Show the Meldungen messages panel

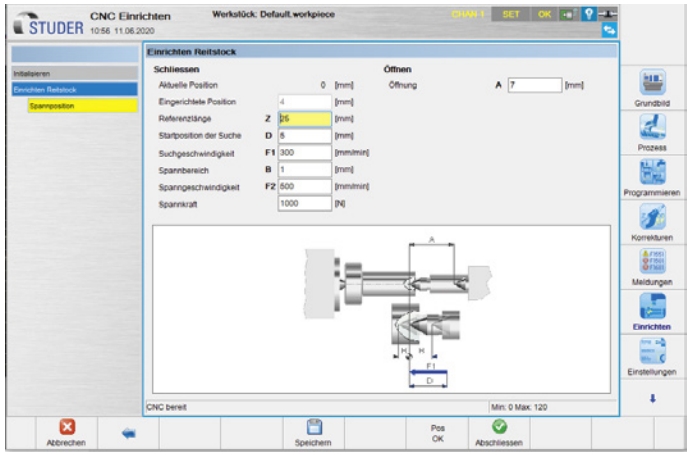652,267
